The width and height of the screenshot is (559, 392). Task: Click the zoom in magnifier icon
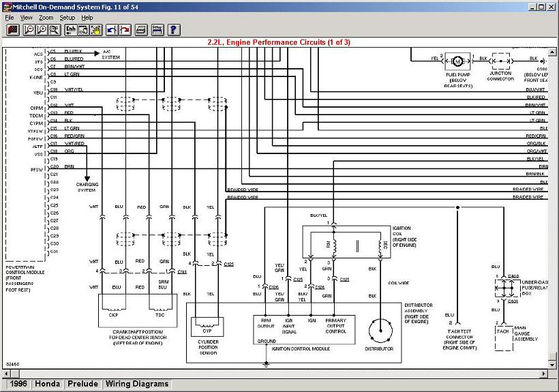tap(42, 30)
